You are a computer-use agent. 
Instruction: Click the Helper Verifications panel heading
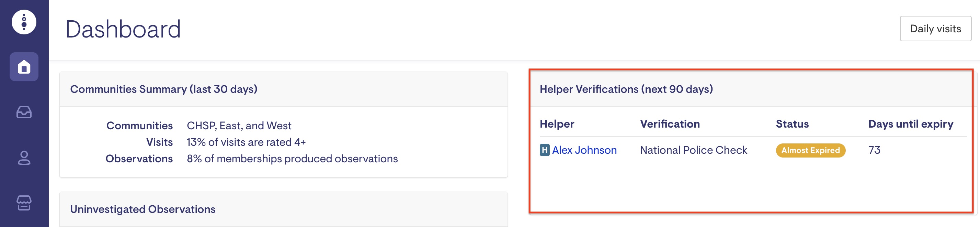626,89
